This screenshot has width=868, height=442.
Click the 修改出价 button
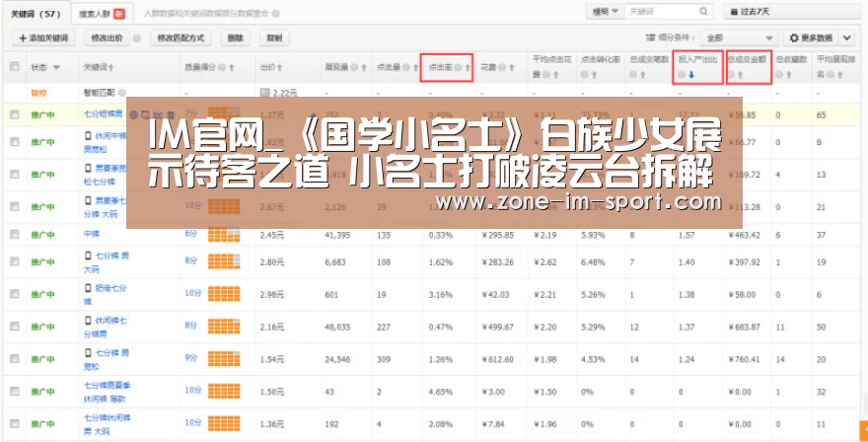pos(107,38)
